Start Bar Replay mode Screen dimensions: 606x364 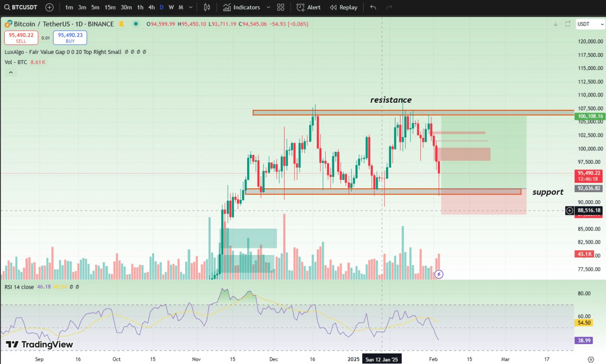(344, 8)
